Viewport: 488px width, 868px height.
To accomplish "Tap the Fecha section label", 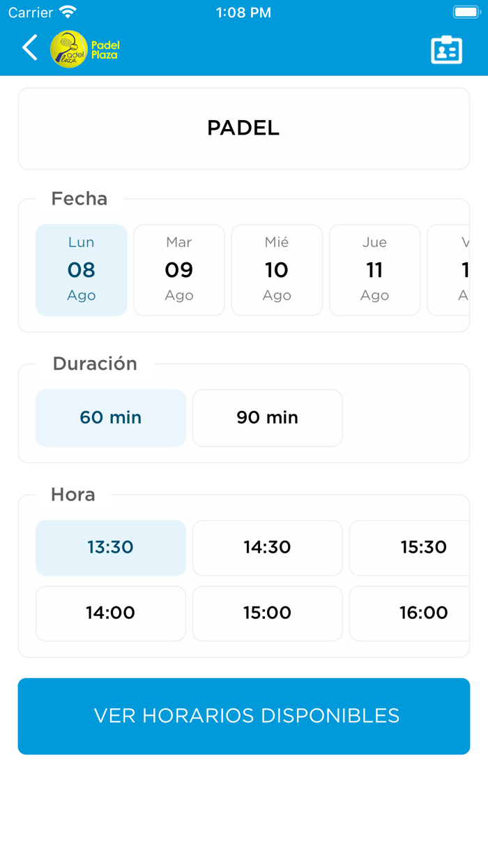I will tap(79, 199).
